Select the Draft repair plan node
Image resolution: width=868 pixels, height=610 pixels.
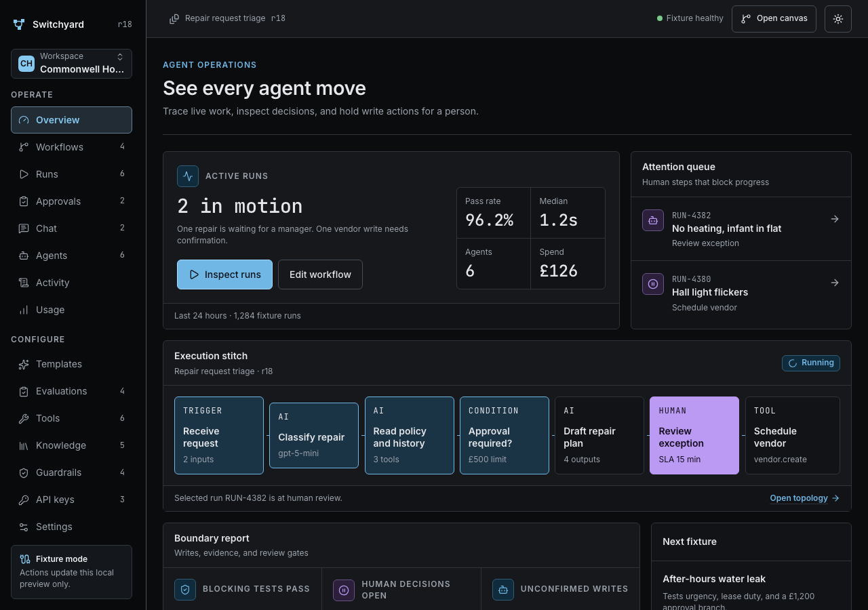(599, 435)
